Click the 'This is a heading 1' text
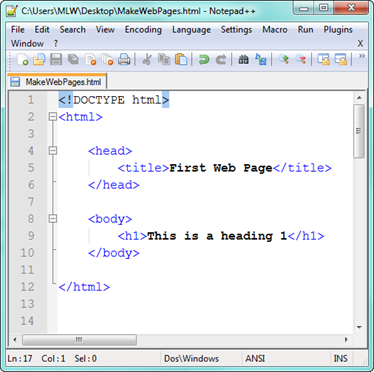This screenshot has height=372, width=374. 217,236
